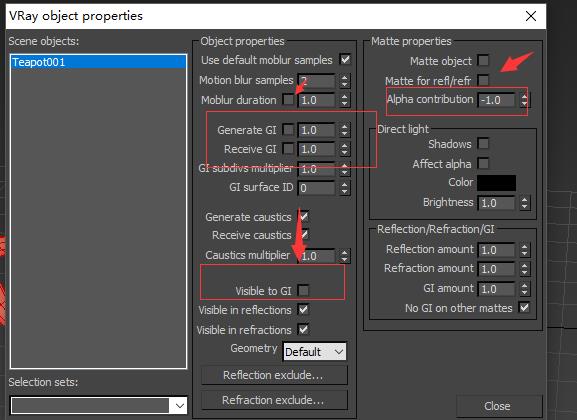This screenshot has width=577, height=420.
Task: Enable the Matte object checkbox
Action: click(x=483, y=60)
